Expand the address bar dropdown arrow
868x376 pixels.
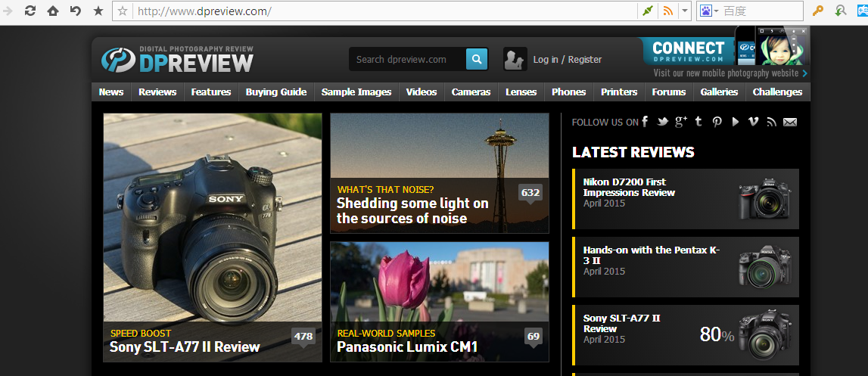684,11
